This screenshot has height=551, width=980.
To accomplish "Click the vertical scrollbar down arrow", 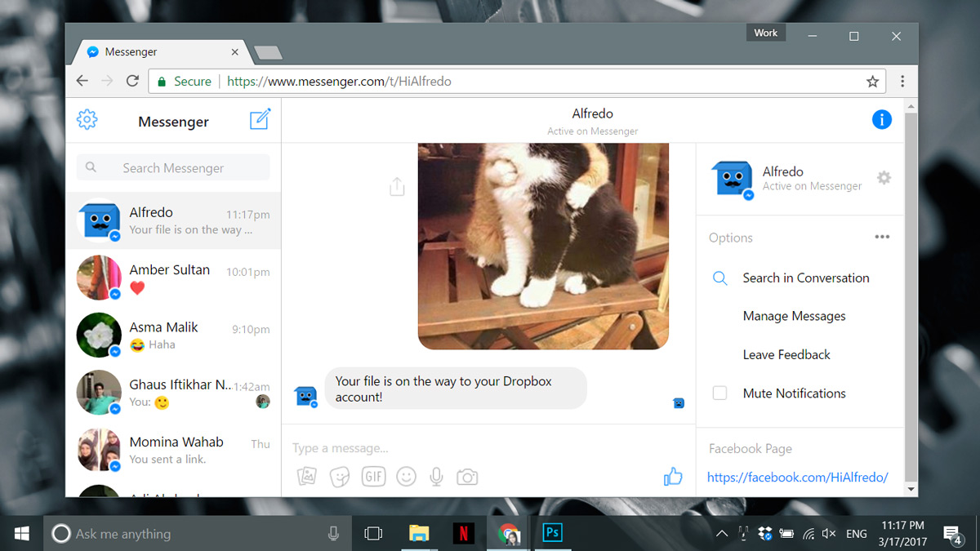I will [x=911, y=489].
